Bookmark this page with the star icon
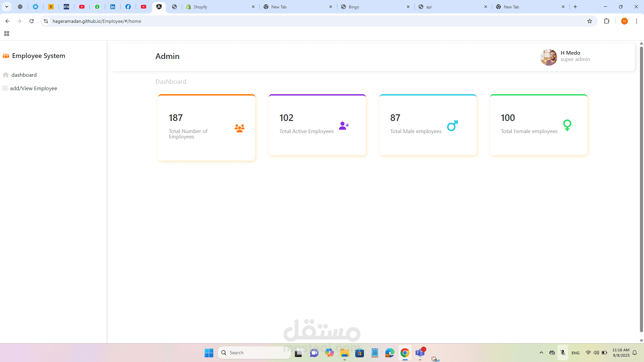This screenshot has height=362, width=644. click(590, 21)
